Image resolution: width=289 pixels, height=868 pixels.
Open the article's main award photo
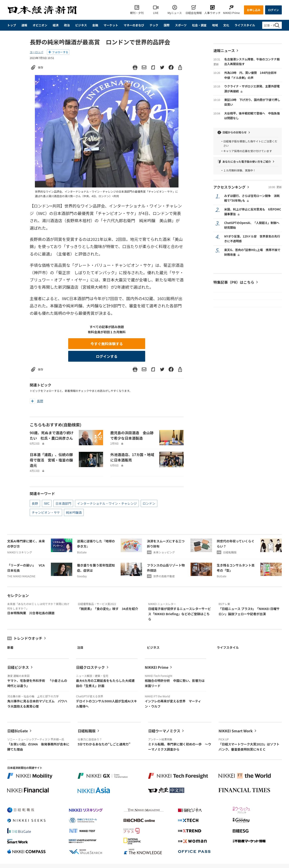pos(107,131)
